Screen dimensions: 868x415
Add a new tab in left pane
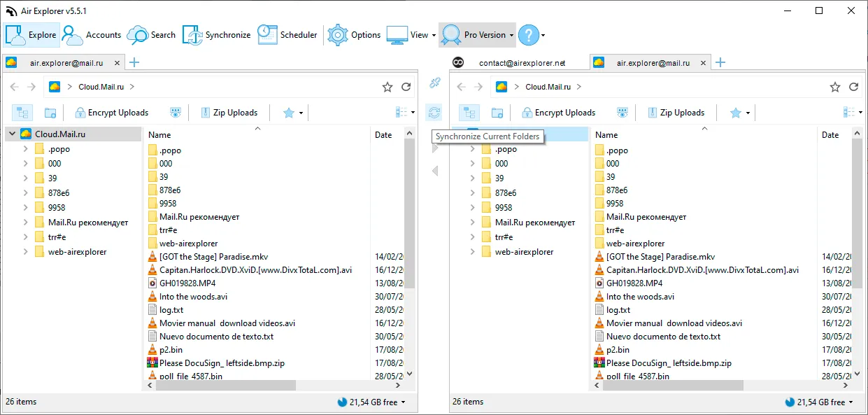tap(134, 63)
